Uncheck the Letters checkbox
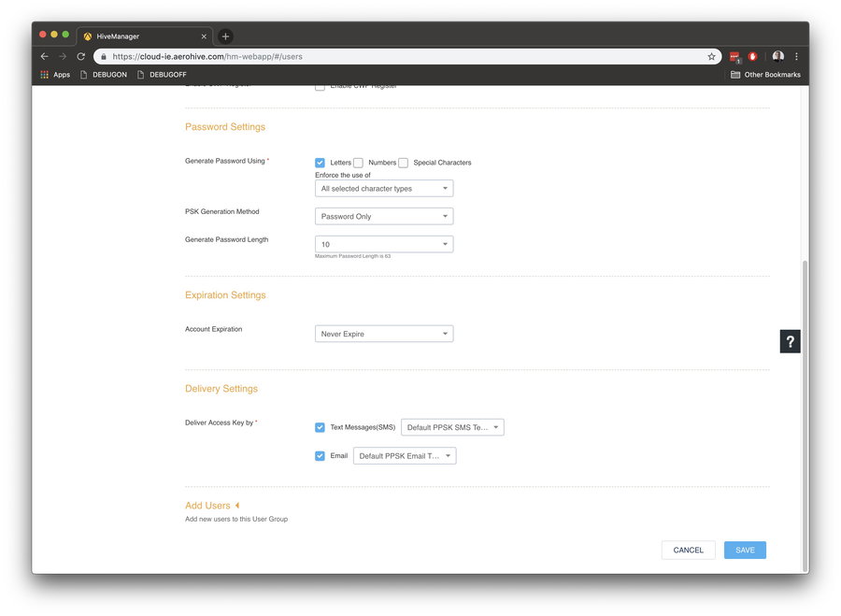This screenshot has width=841, height=616. tap(321, 163)
